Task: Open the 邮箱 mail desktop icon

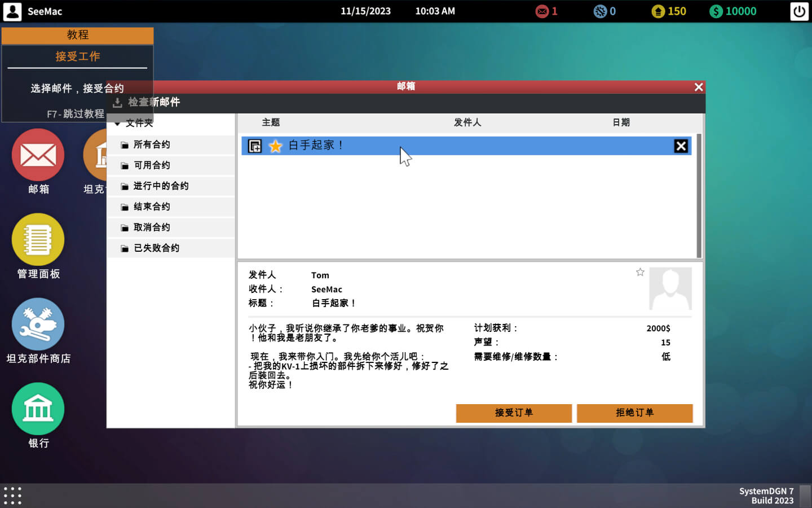Action: tap(38, 155)
